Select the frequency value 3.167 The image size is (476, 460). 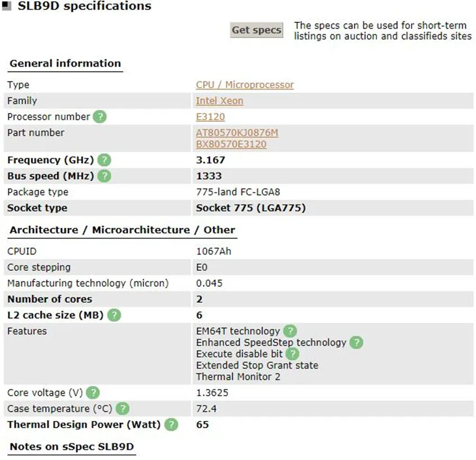(x=211, y=160)
